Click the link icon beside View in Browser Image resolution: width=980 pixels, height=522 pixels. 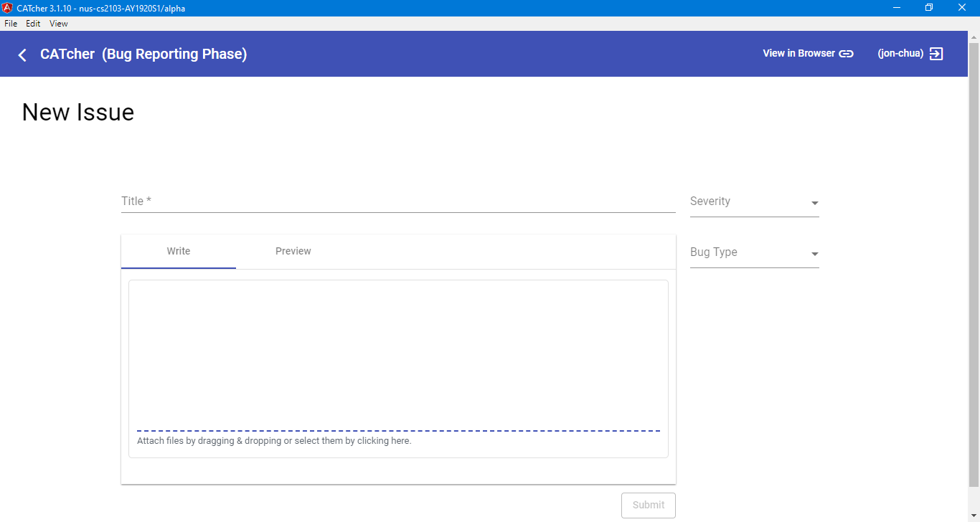coord(847,54)
